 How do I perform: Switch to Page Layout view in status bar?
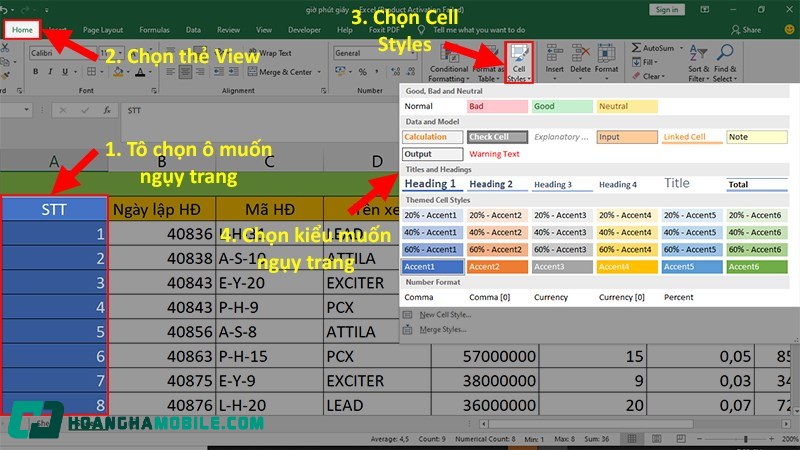tap(656, 439)
